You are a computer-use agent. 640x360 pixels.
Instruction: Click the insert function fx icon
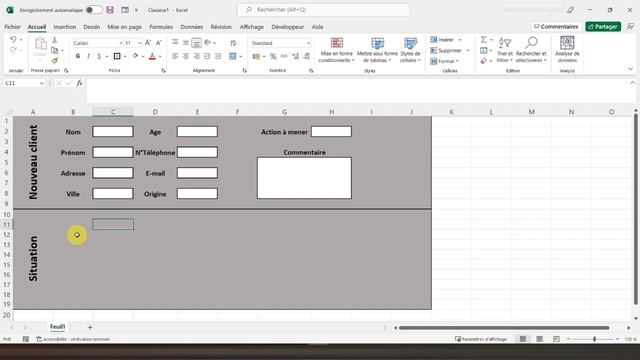(79, 83)
